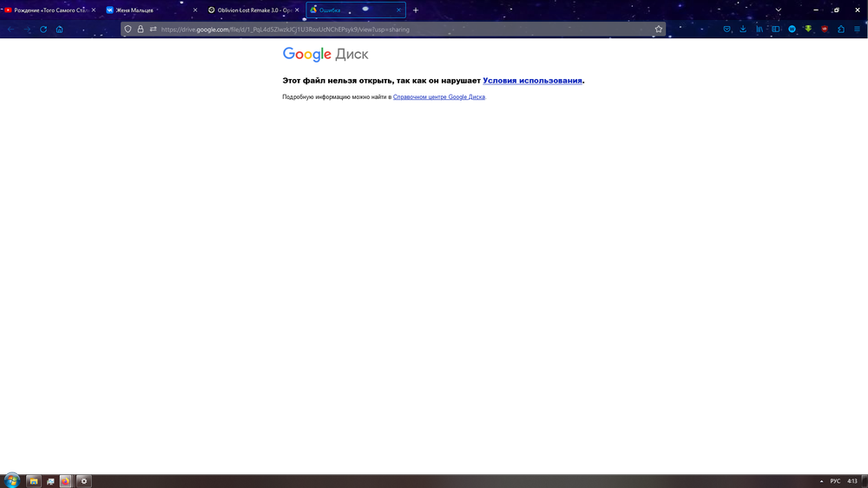Open the monitor app taskbar icon
The image size is (868, 488).
coord(50,481)
